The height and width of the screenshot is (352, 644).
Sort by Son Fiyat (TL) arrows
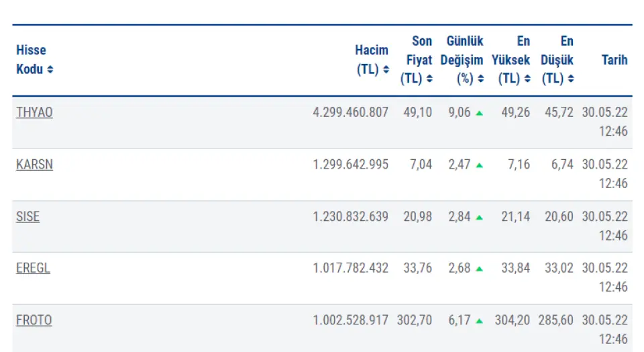point(429,79)
